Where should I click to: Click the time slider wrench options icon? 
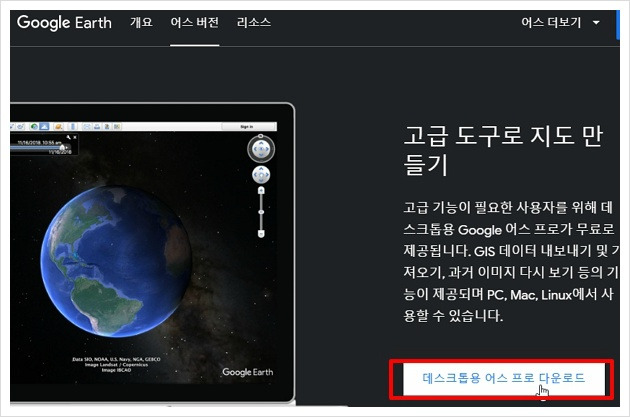click(68, 137)
